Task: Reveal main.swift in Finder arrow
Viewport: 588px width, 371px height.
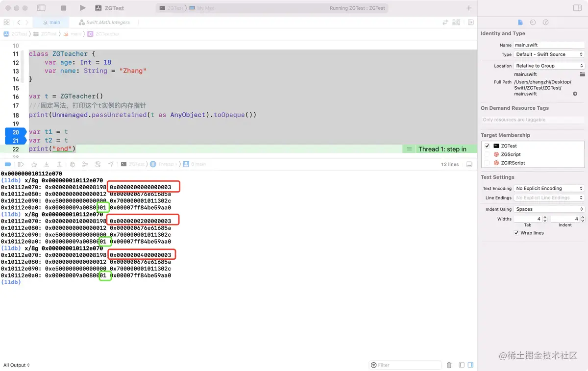Action: [575, 94]
